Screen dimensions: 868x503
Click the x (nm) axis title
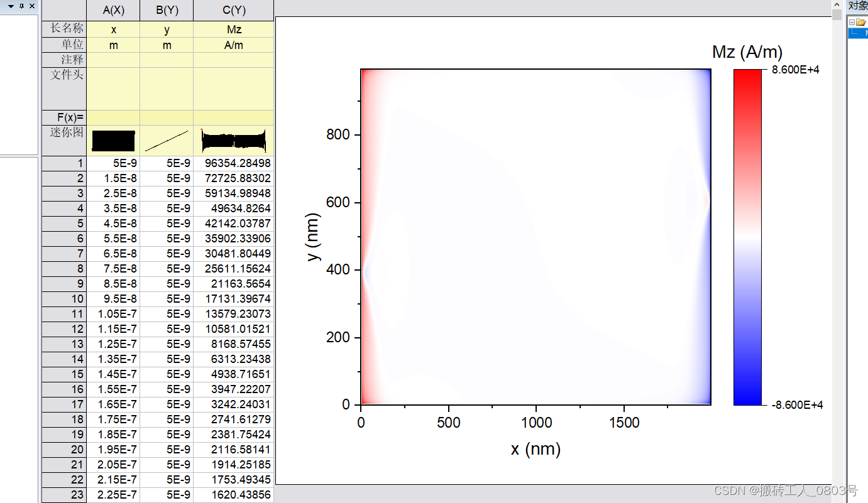pos(536,450)
